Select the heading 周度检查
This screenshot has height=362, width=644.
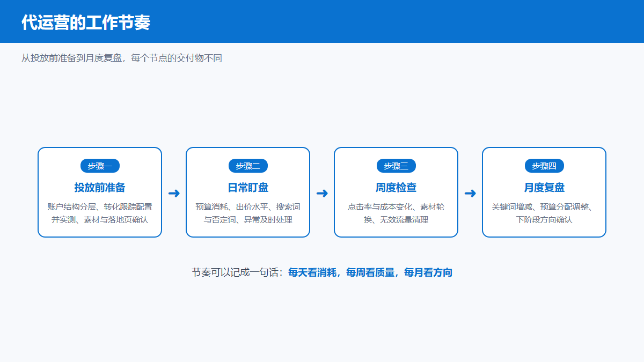(396, 188)
